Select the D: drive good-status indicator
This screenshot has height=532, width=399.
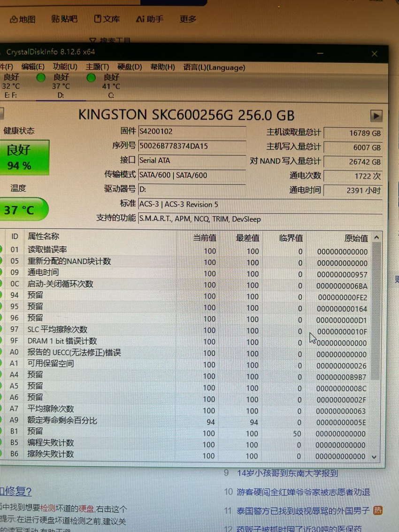[x=41, y=77]
